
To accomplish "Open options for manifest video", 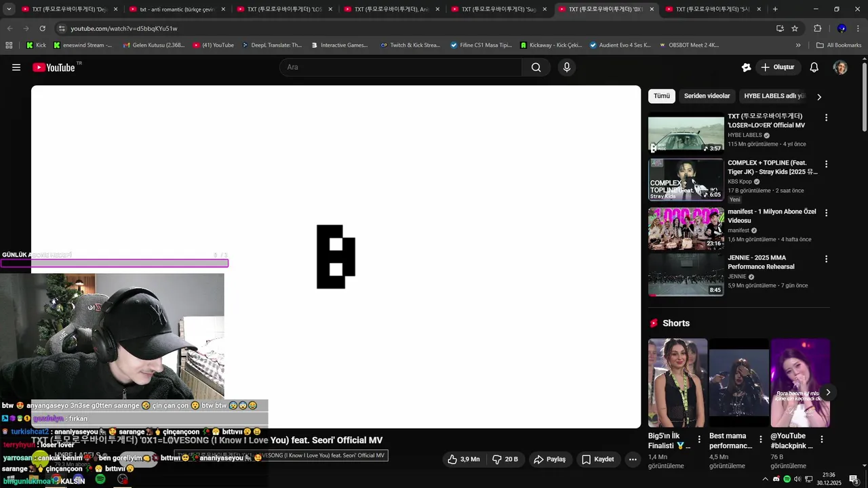I will click(x=826, y=212).
